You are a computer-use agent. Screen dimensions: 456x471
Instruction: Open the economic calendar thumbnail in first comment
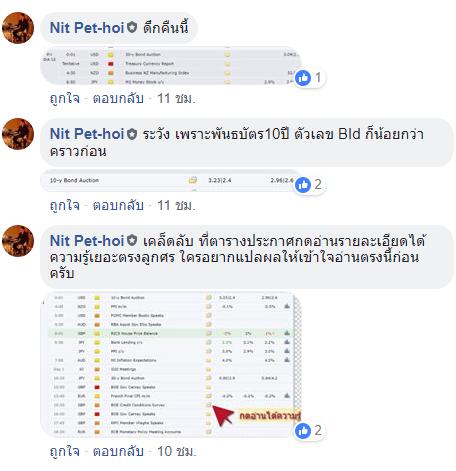170,66
